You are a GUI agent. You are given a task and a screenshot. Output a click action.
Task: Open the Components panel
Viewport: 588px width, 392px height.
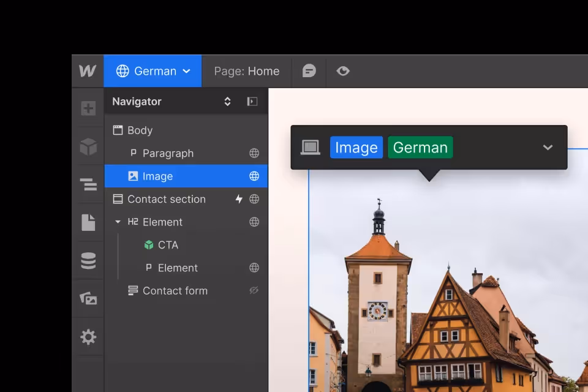pos(88,147)
